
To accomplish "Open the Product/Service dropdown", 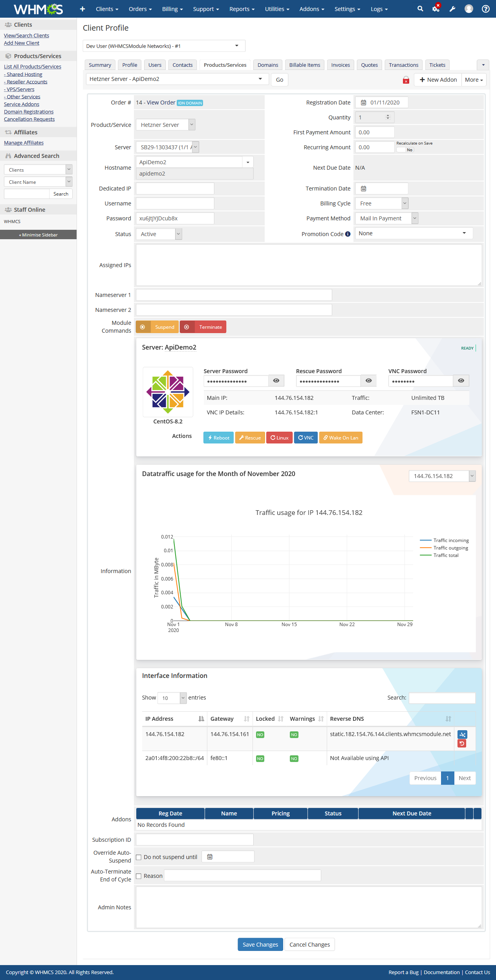I will click(165, 125).
